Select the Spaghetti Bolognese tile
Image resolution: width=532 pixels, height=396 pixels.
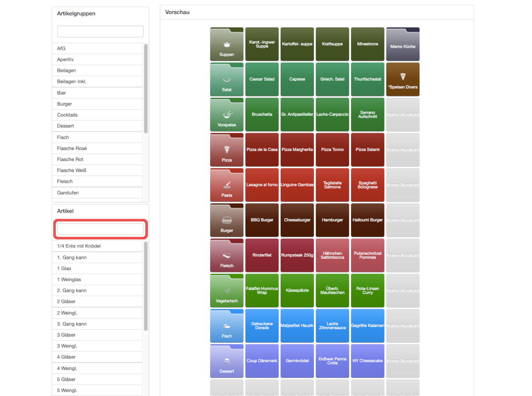pos(368,185)
